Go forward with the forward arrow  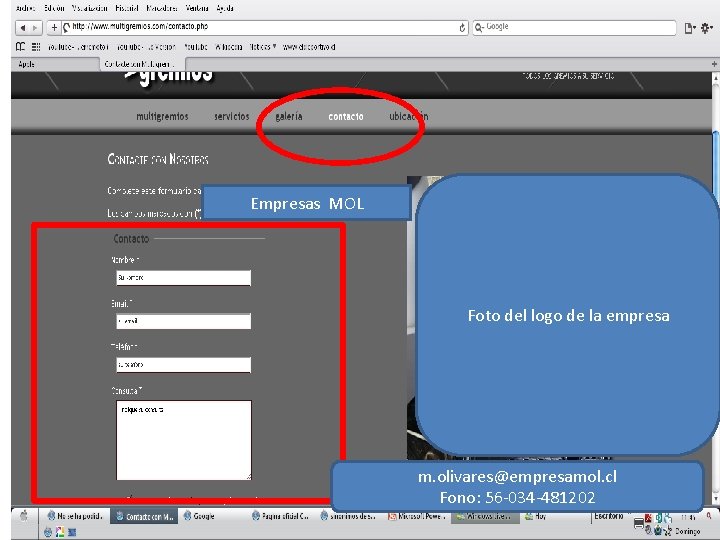(x=35, y=28)
